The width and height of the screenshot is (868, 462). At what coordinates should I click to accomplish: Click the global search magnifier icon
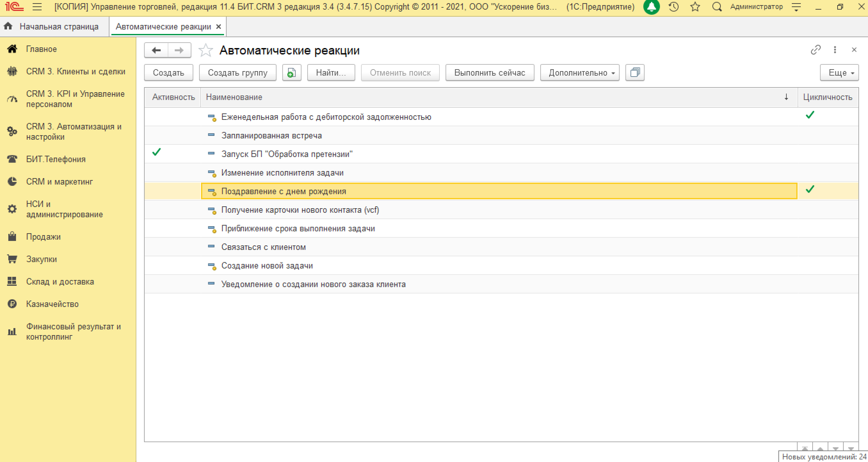[x=717, y=7]
